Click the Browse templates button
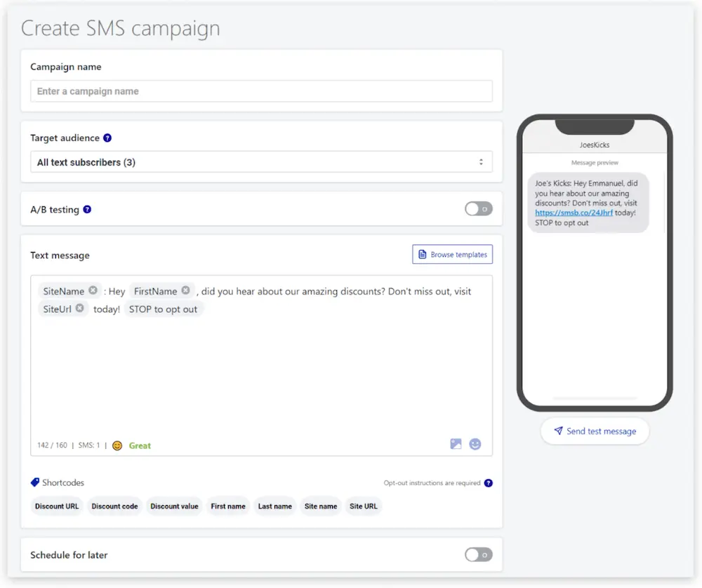This screenshot has width=702, height=588. 452,255
